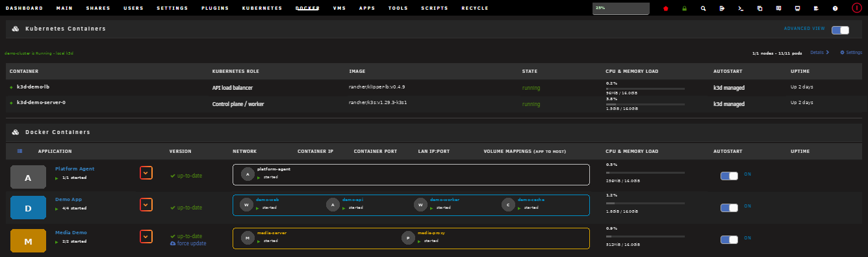
Task: Click the feedback speech-bubble icon
Action: 779,8
